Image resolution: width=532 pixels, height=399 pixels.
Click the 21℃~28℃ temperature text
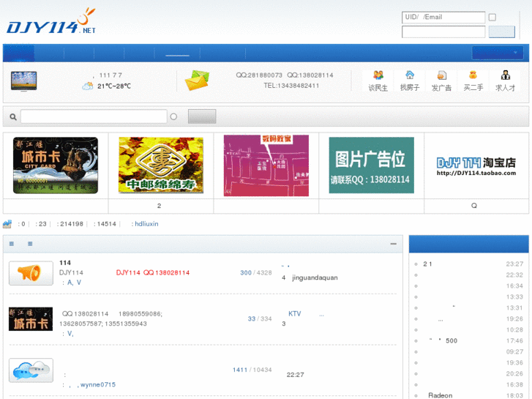pyautogui.click(x=114, y=86)
